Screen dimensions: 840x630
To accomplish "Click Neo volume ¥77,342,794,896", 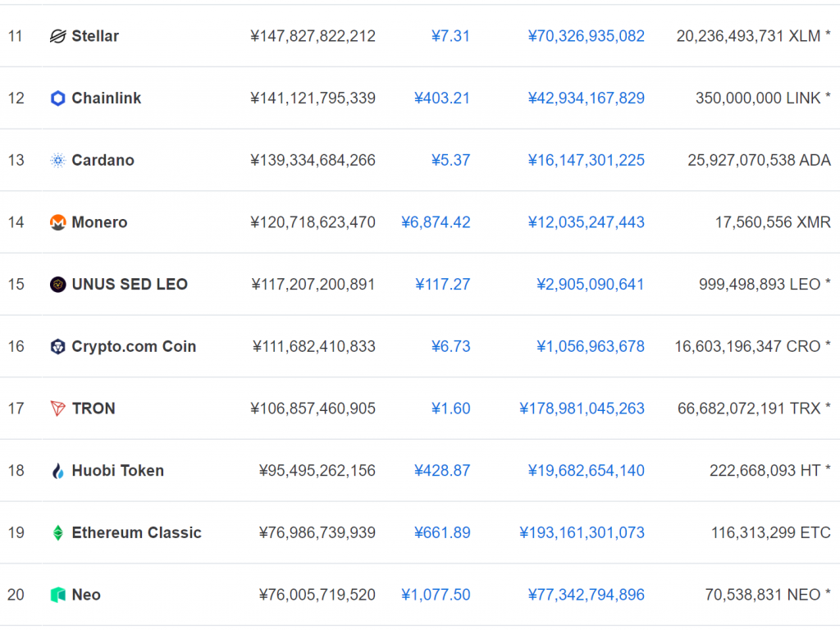I will point(586,596).
